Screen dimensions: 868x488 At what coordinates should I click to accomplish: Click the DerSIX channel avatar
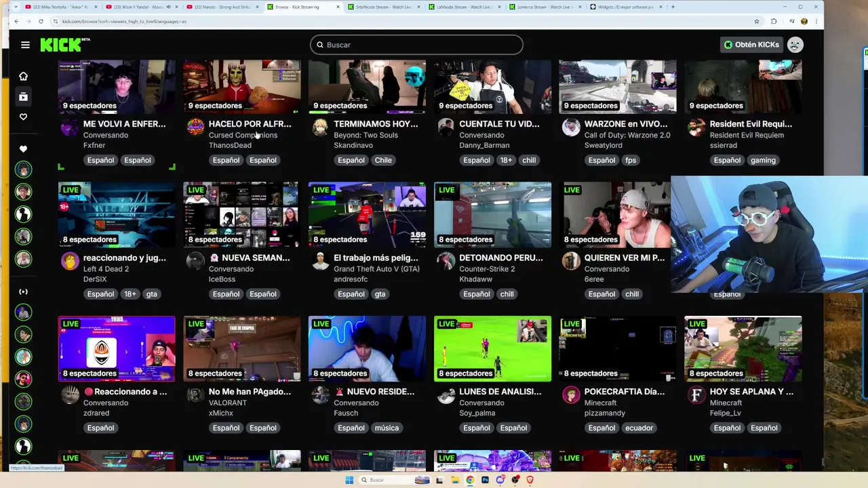pos(70,261)
